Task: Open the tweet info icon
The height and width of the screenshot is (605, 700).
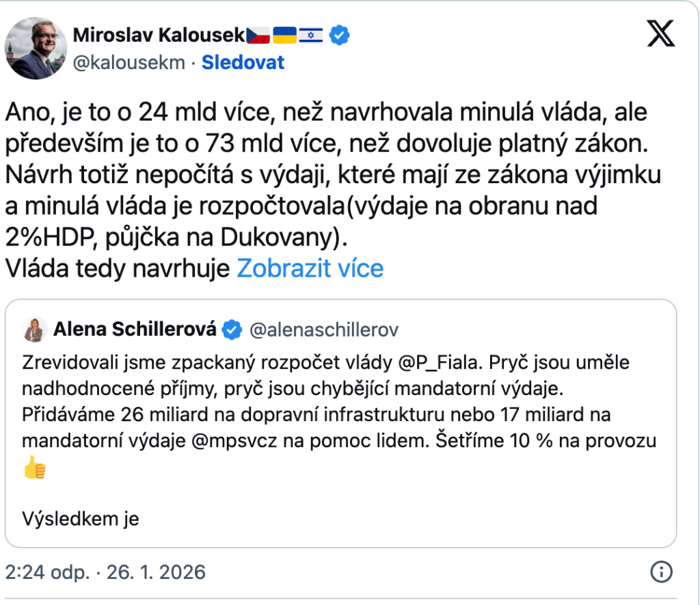Action: coord(661,572)
